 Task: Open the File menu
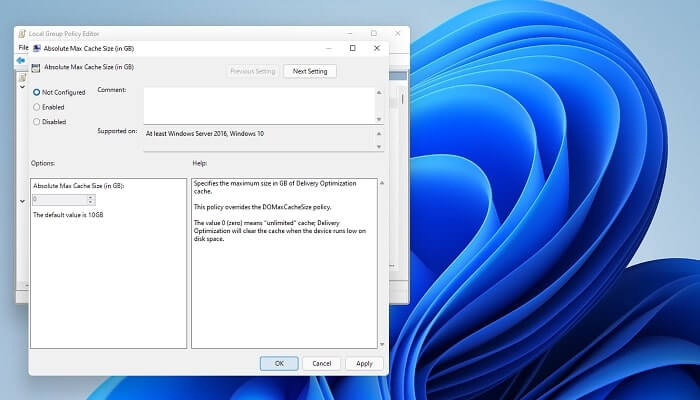[x=23, y=47]
